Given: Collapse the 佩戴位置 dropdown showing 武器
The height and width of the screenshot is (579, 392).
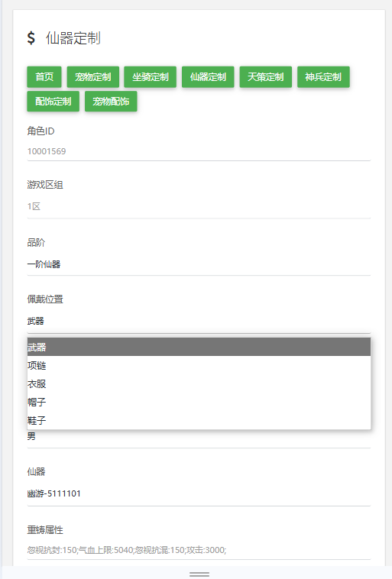Looking at the screenshot, I should tap(199, 322).
